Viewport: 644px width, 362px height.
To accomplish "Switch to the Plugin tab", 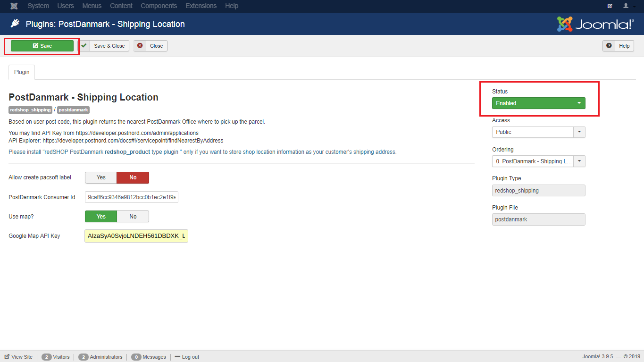I will (22, 72).
